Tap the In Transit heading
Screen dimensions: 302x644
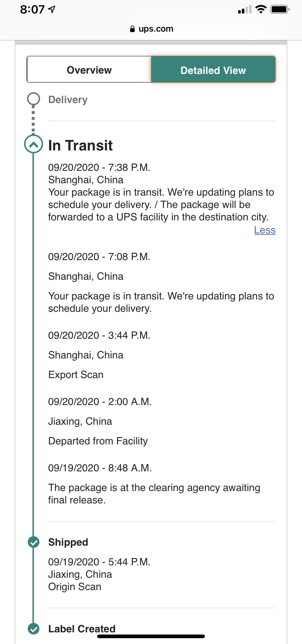tap(81, 145)
